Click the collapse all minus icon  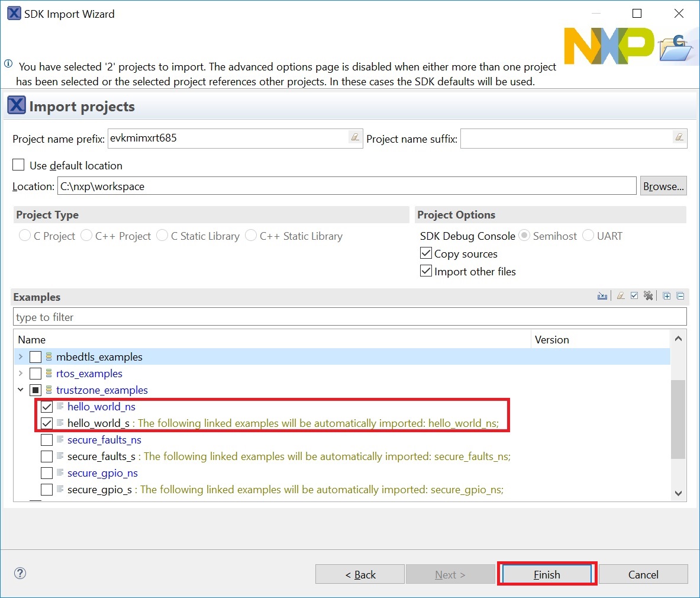680,296
